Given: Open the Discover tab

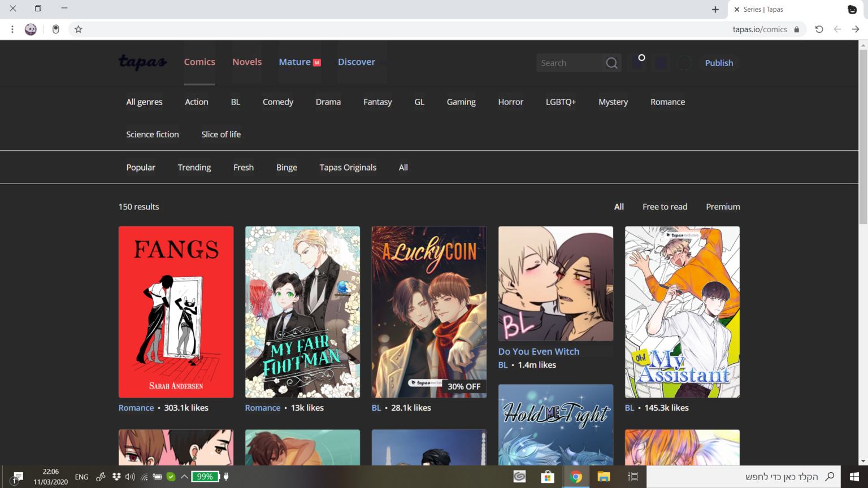Looking at the screenshot, I should click(357, 62).
